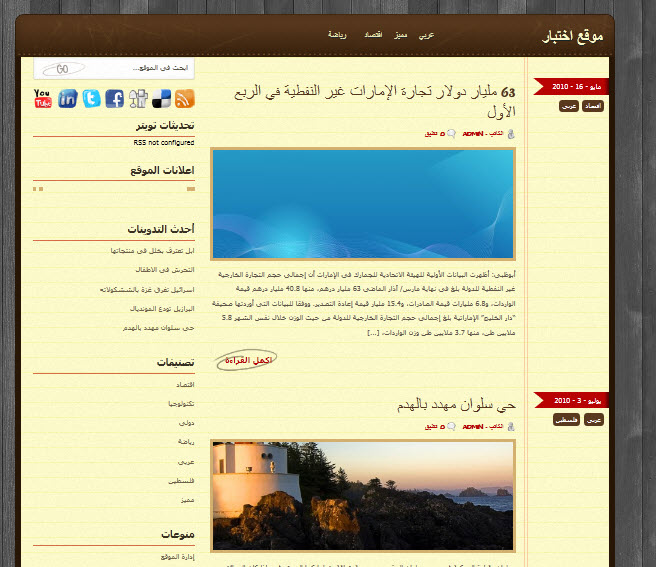
Task: Open the post title 63 مليار دولار تجارة الإمارات
Action: 374,101
